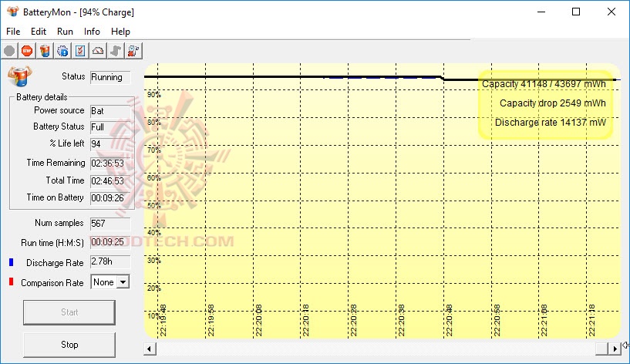Open the Run menu
The height and width of the screenshot is (364, 630).
65,32
